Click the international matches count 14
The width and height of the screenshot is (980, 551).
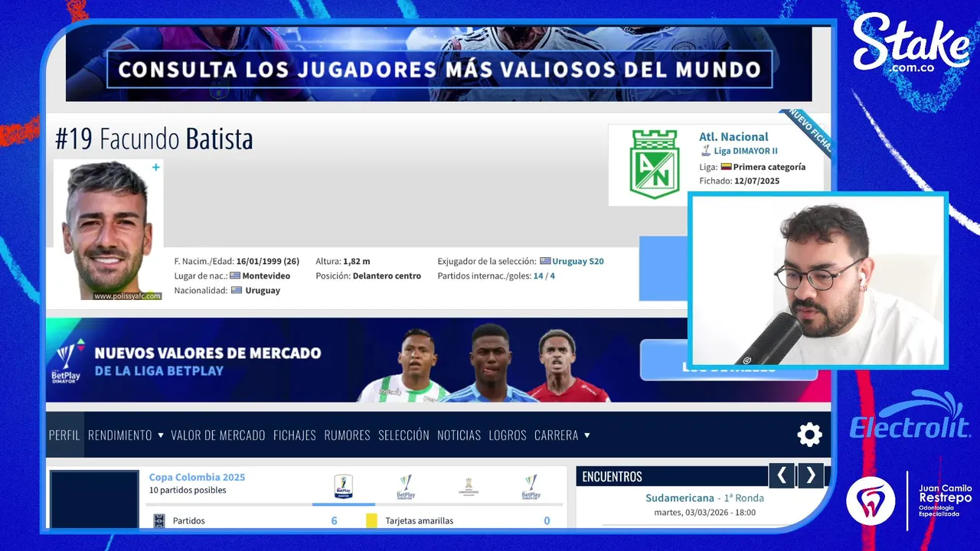538,275
